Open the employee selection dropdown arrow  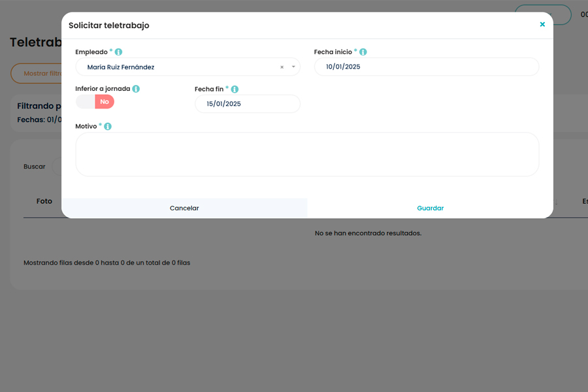click(293, 67)
